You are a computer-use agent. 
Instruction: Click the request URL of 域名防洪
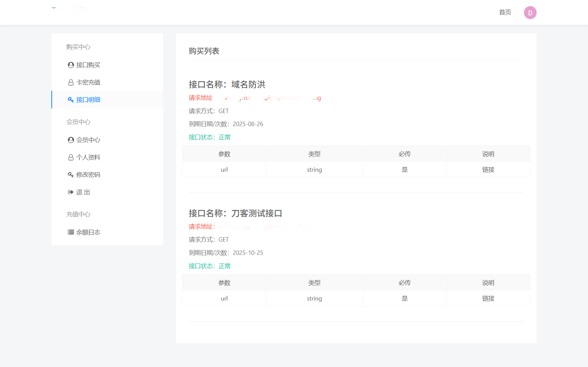(x=271, y=98)
